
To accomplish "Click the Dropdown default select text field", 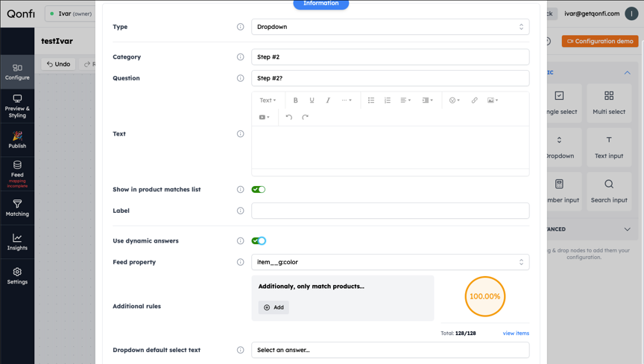I will click(390, 350).
